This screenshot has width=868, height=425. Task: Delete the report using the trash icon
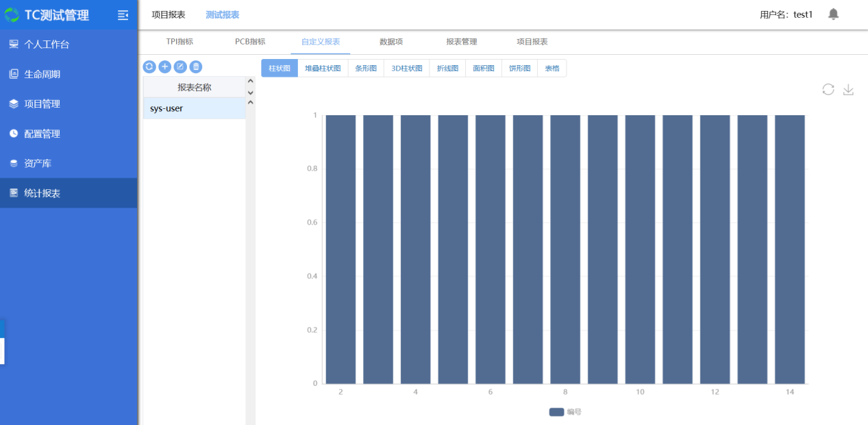(196, 66)
